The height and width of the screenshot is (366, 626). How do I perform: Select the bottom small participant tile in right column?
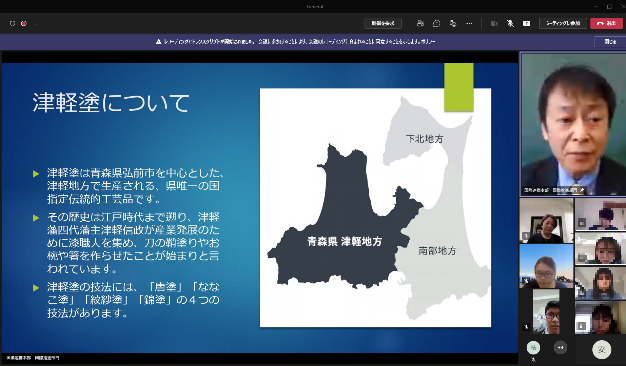click(x=600, y=317)
